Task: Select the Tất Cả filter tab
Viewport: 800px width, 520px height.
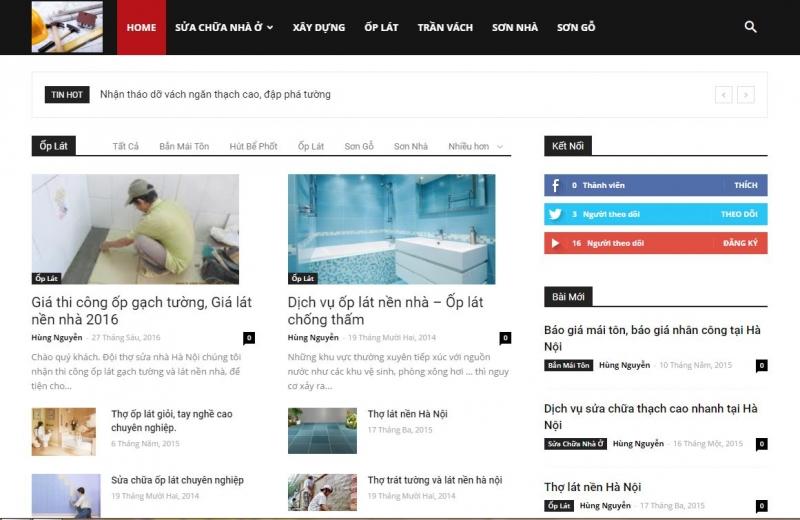Action: [126, 146]
